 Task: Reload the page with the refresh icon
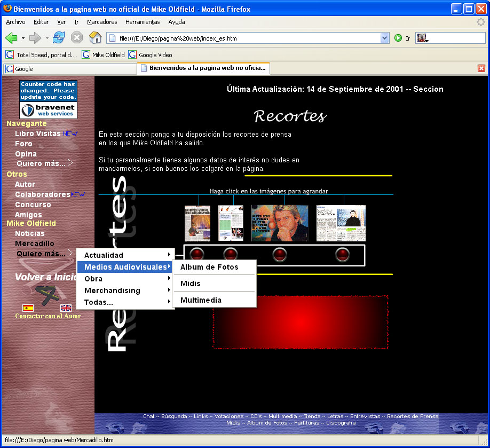tap(59, 38)
